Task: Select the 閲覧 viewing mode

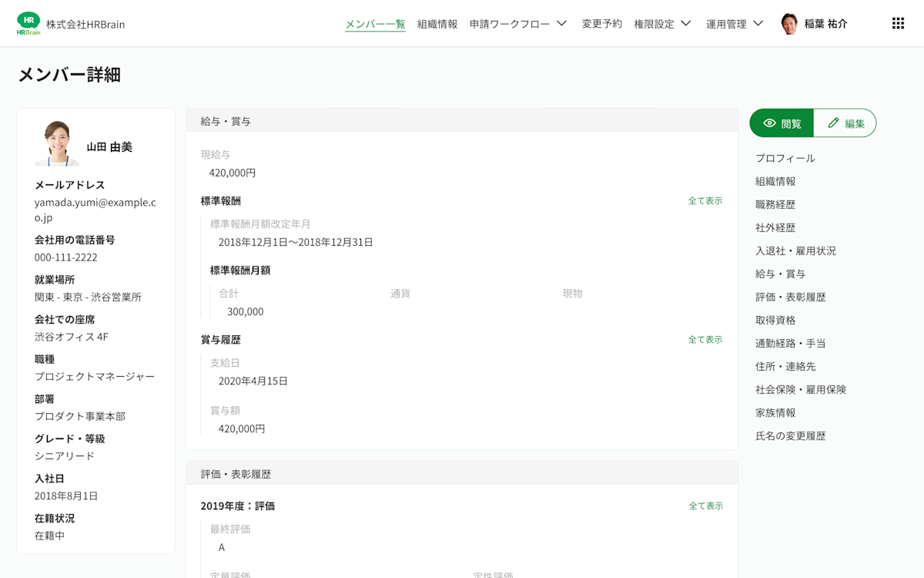Action: point(781,123)
